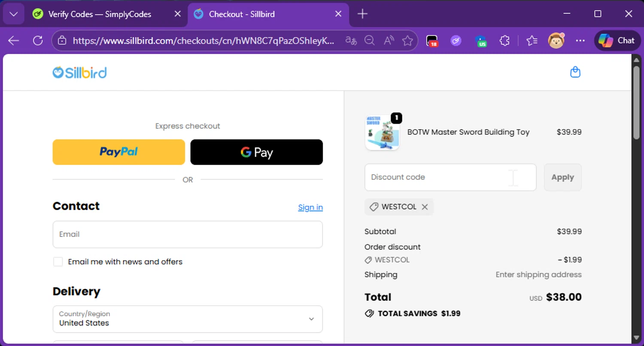This screenshot has width=644, height=346.
Task: Open the shopping bag cart icon
Action: [x=575, y=72]
